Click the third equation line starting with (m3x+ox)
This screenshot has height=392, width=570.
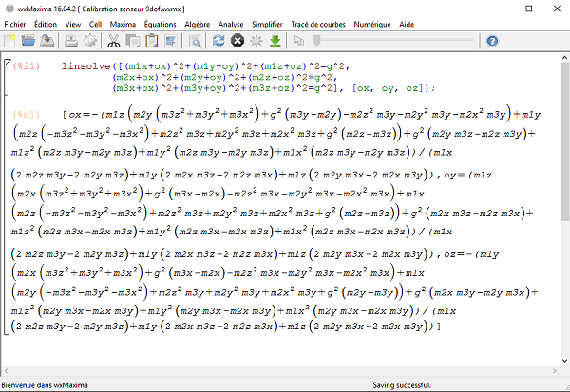228,88
